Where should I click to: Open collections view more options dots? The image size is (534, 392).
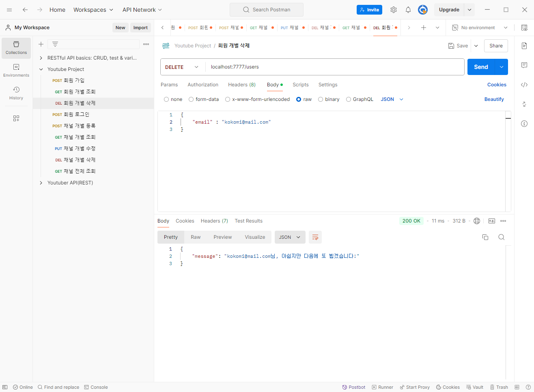point(146,44)
